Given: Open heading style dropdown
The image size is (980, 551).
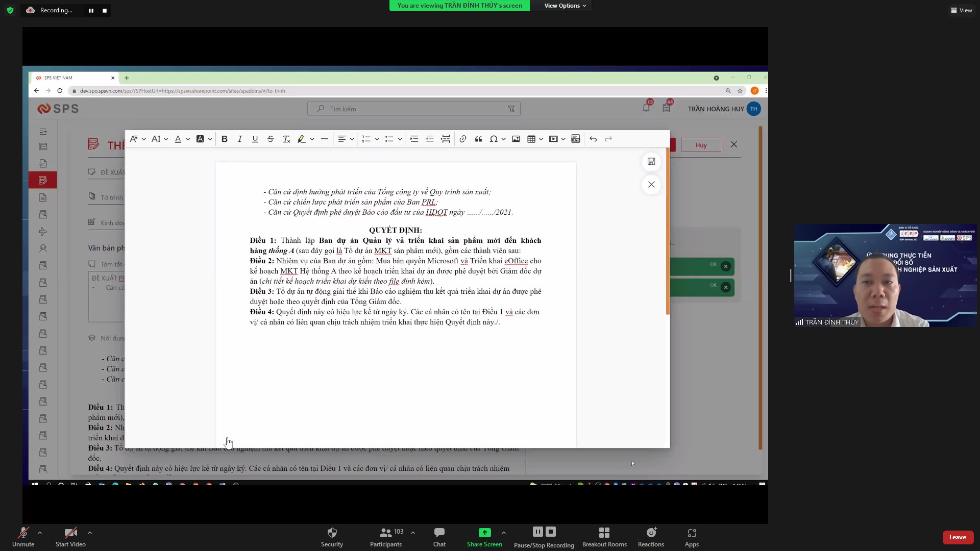Looking at the screenshot, I should 138,139.
